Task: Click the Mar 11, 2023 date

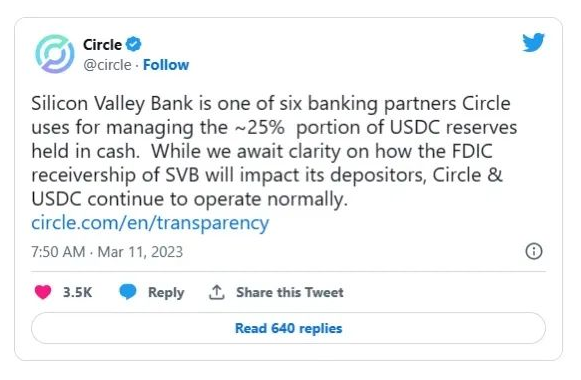Action: pyautogui.click(x=140, y=252)
